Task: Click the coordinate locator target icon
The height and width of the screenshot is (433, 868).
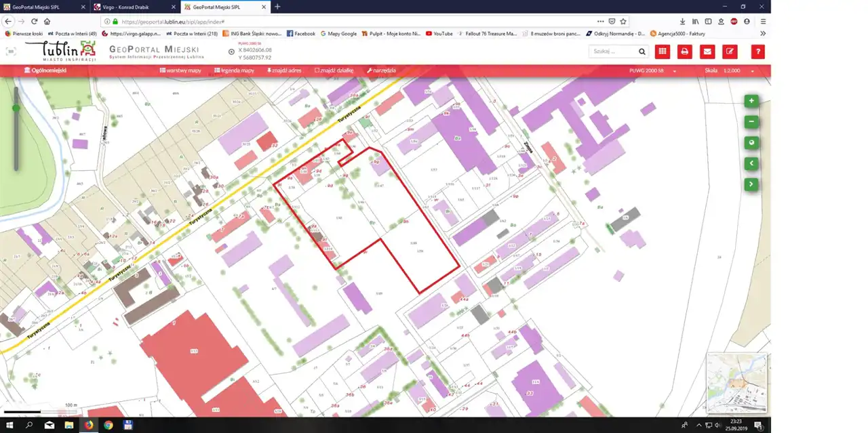Action: [231, 52]
